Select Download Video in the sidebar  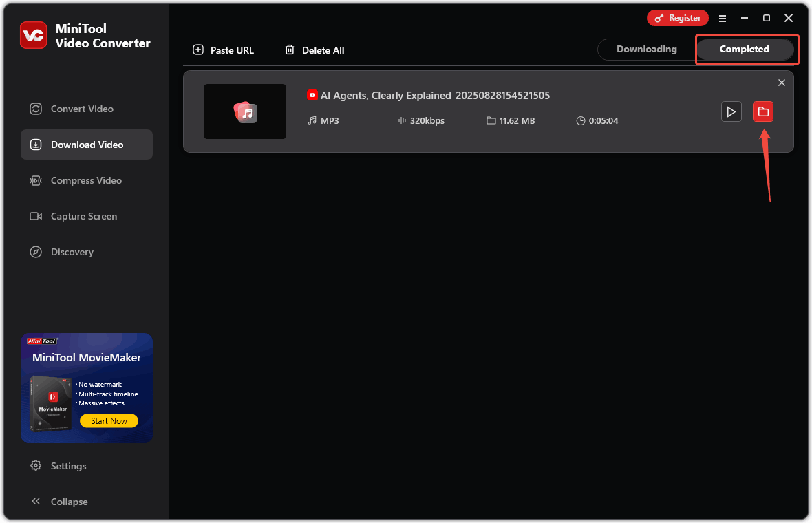pos(87,145)
